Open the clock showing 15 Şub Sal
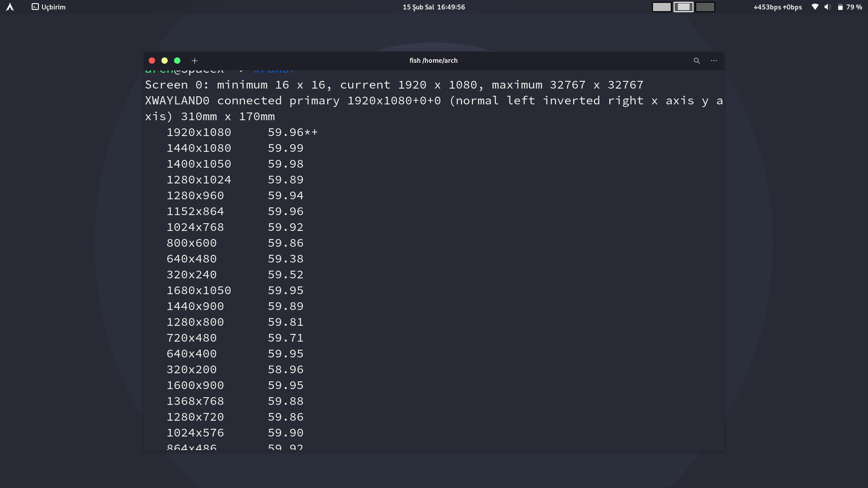The height and width of the screenshot is (488, 868). coord(434,7)
